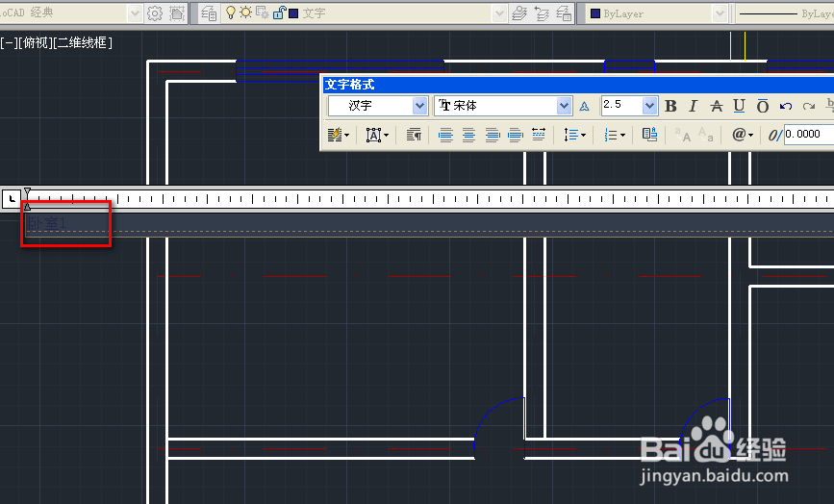Screen dimensions: 834x504
Task: Open the Layer States Manager icon
Action: 564,13
